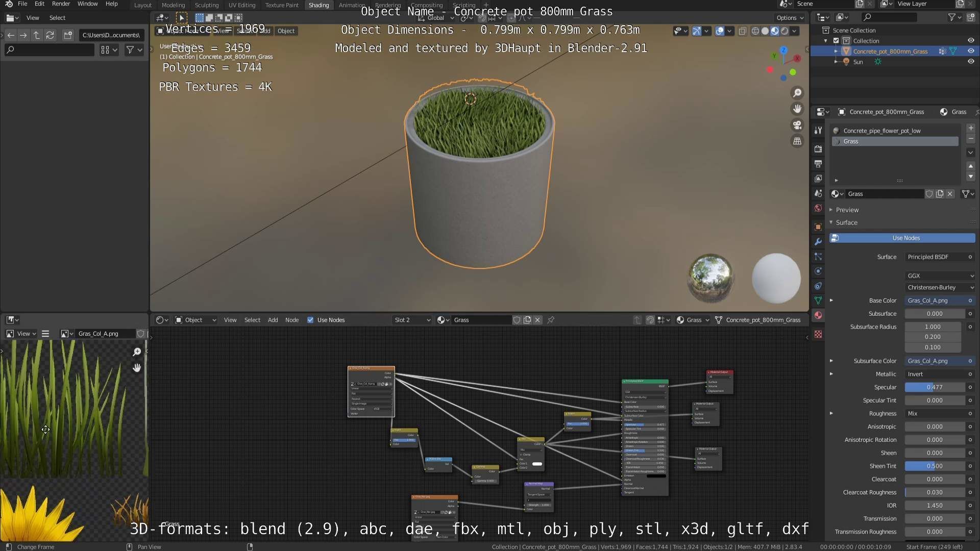The width and height of the screenshot is (980, 551).
Task: Duplicate the Grass material in properties
Action: [940, 194]
